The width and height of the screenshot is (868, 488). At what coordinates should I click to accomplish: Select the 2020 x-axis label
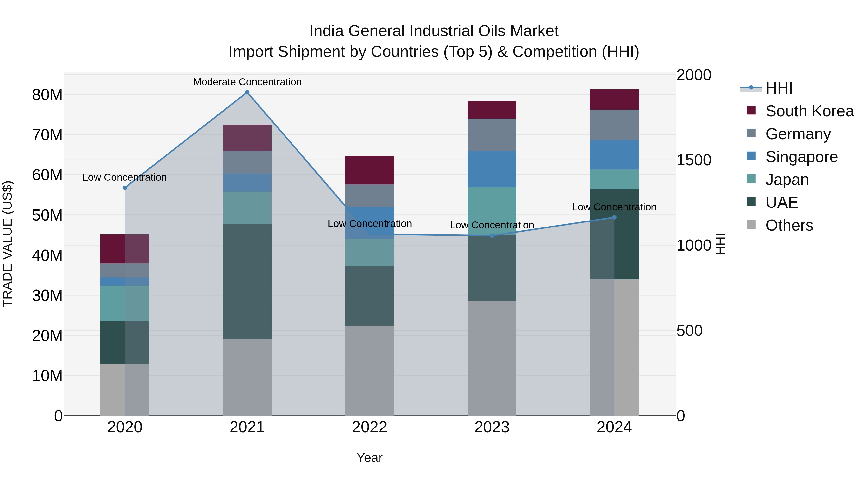click(125, 427)
